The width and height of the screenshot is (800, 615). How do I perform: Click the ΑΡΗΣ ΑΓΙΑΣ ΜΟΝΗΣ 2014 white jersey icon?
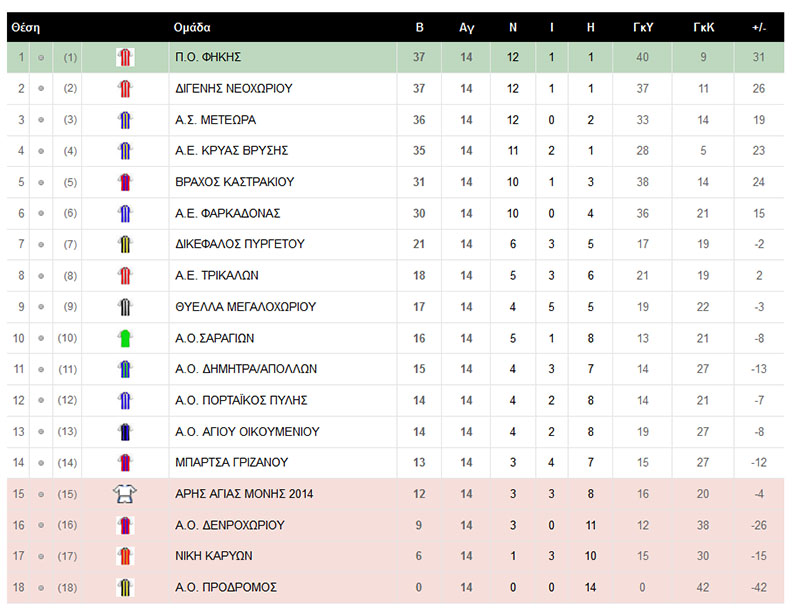click(125, 494)
